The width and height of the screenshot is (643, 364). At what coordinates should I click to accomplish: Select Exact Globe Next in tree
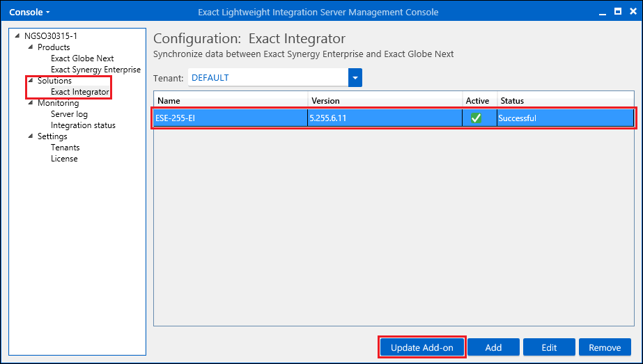point(82,58)
